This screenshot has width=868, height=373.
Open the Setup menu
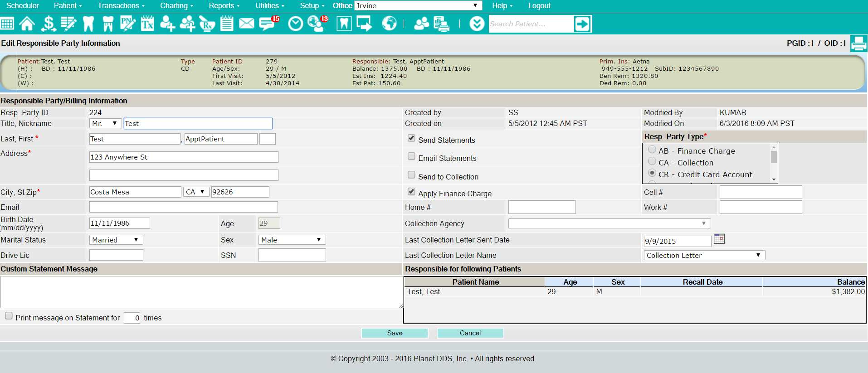point(312,5)
